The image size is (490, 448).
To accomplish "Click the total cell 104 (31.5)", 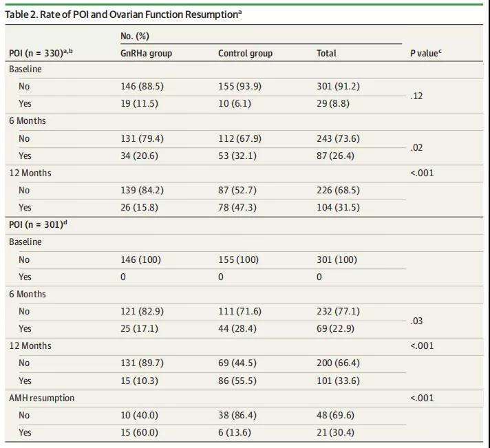I will pyautogui.click(x=339, y=207).
